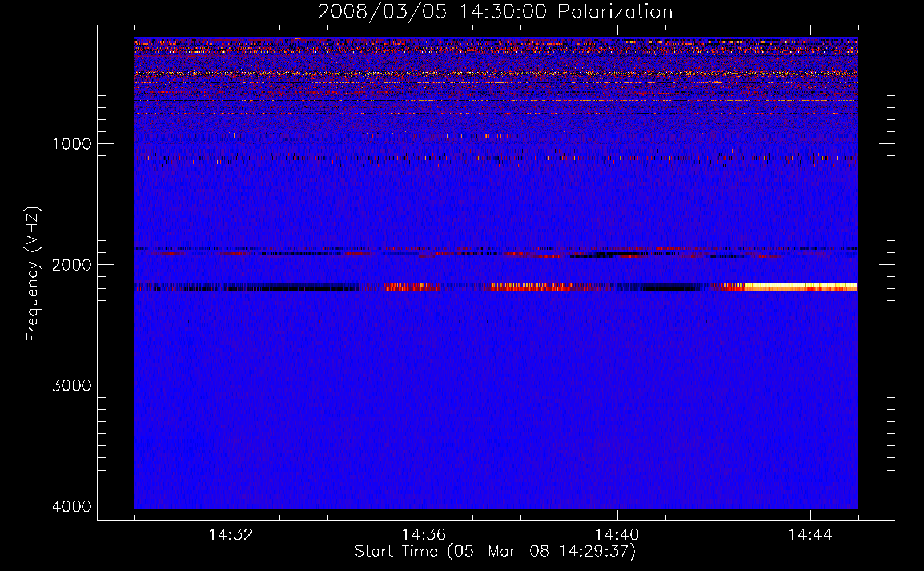Screen dimensions: 924x571
Task: Click the 1000 frequency tick label
Action: (x=71, y=144)
